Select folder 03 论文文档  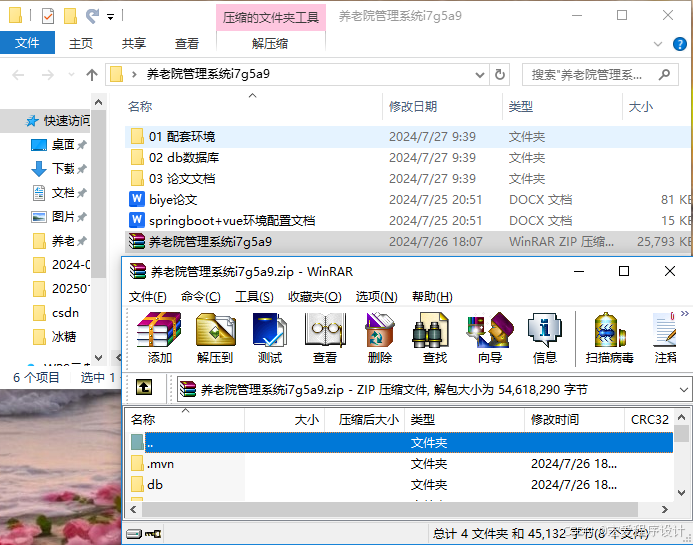[x=408, y=179]
